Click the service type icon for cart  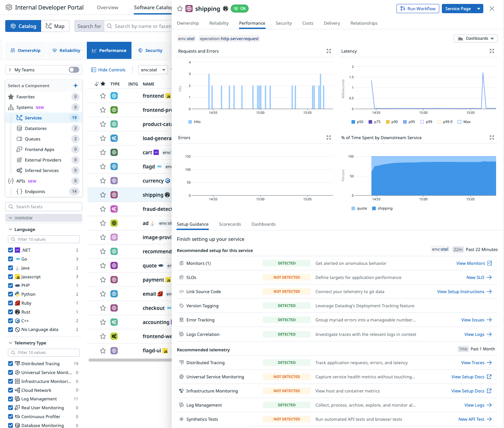[114, 152]
